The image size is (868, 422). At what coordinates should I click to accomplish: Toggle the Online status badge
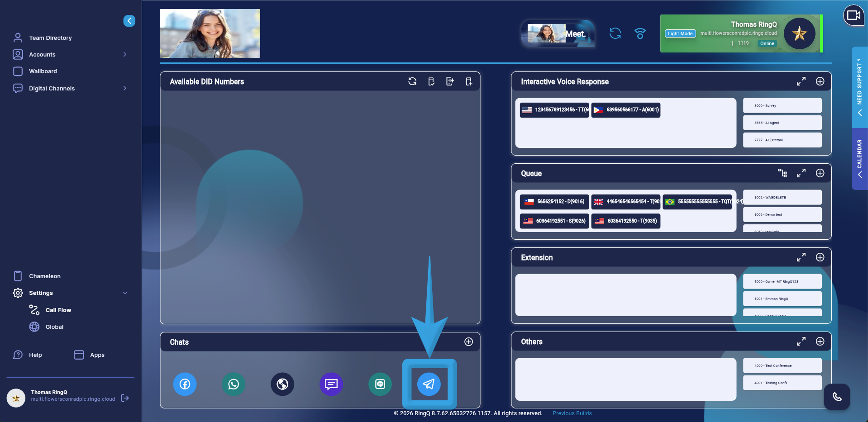point(767,43)
